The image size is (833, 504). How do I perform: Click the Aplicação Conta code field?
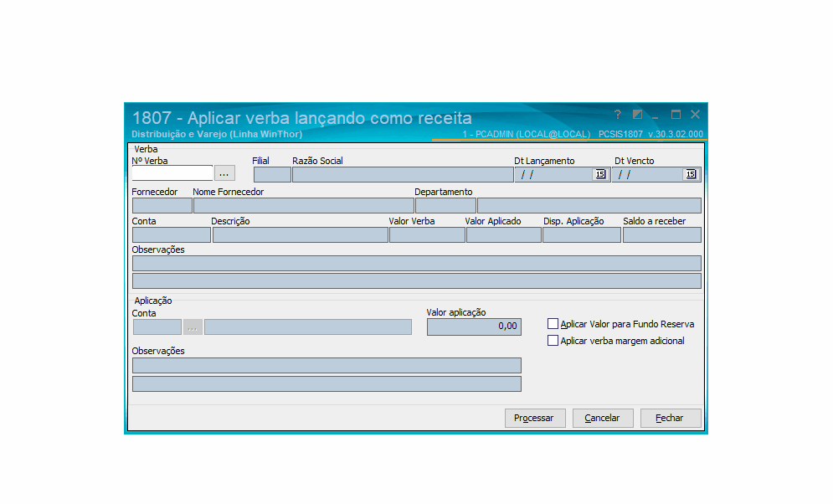tap(157, 327)
